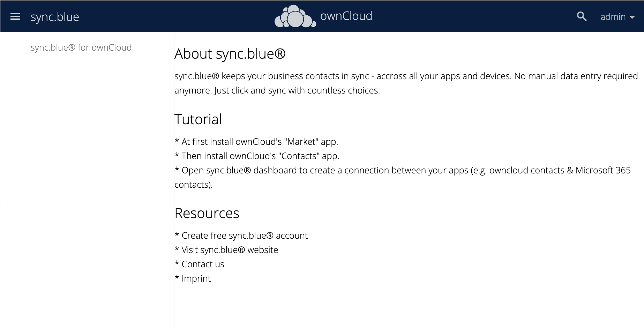Click the 'Contact us' link
The width and height of the screenshot is (644, 328).
(x=203, y=264)
